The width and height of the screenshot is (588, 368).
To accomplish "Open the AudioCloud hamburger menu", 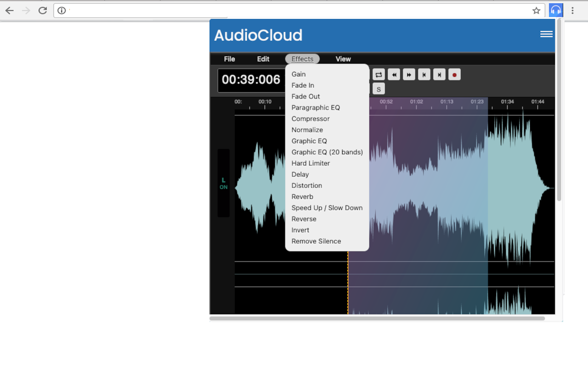I will pyautogui.click(x=546, y=34).
